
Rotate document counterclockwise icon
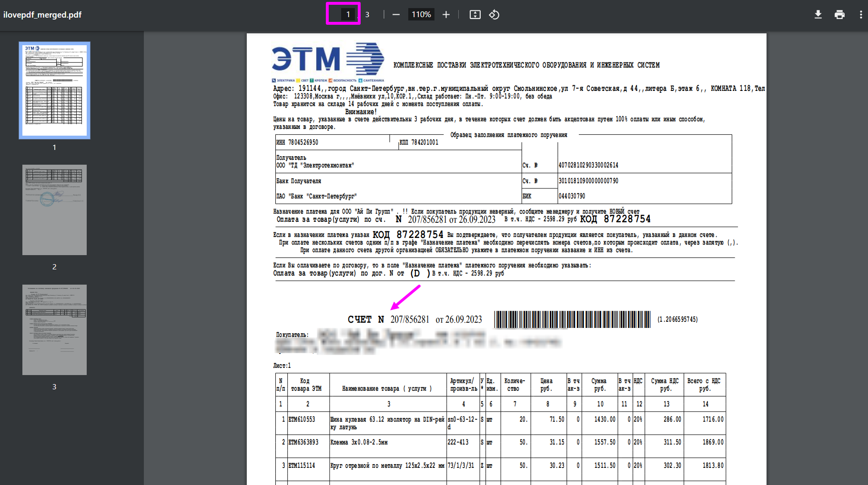coord(494,15)
